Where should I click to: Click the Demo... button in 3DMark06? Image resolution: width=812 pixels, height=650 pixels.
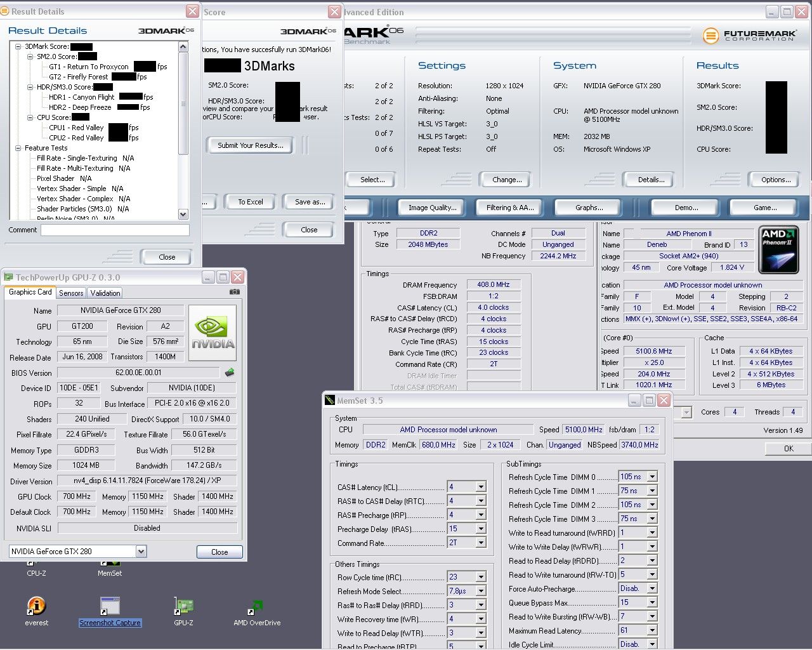tap(686, 208)
